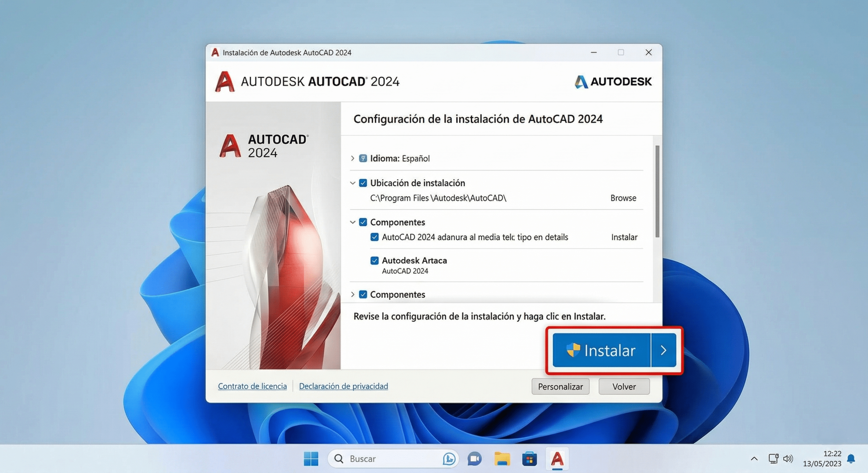Click the shield icon inside the Instalar button
This screenshot has width=868, height=473.
[x=573, y=350]
